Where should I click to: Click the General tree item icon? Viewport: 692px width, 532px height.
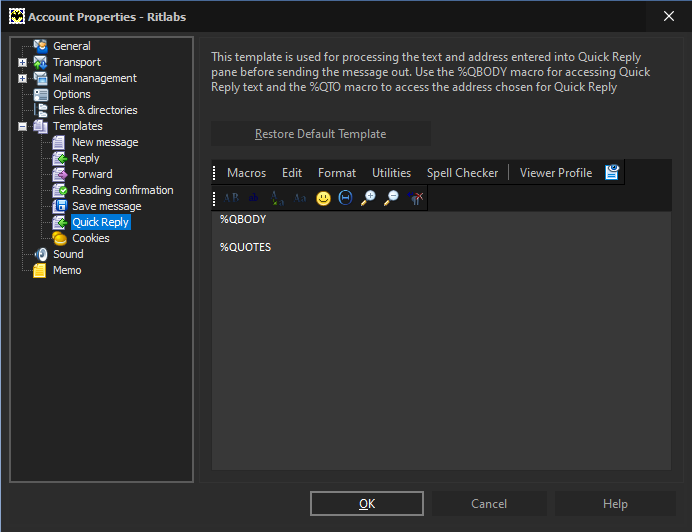[41, 46]
